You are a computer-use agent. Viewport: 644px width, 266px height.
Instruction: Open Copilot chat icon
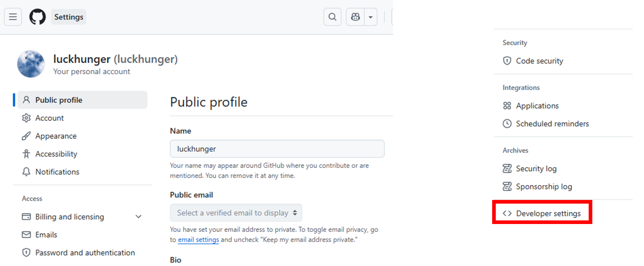pyautogui.click(x=355, y=17)
